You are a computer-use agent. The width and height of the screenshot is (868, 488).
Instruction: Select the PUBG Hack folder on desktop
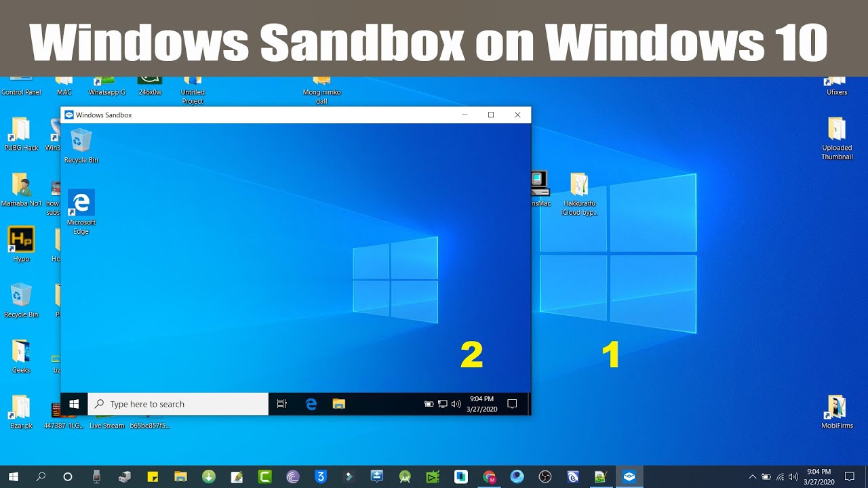(21, 134)
